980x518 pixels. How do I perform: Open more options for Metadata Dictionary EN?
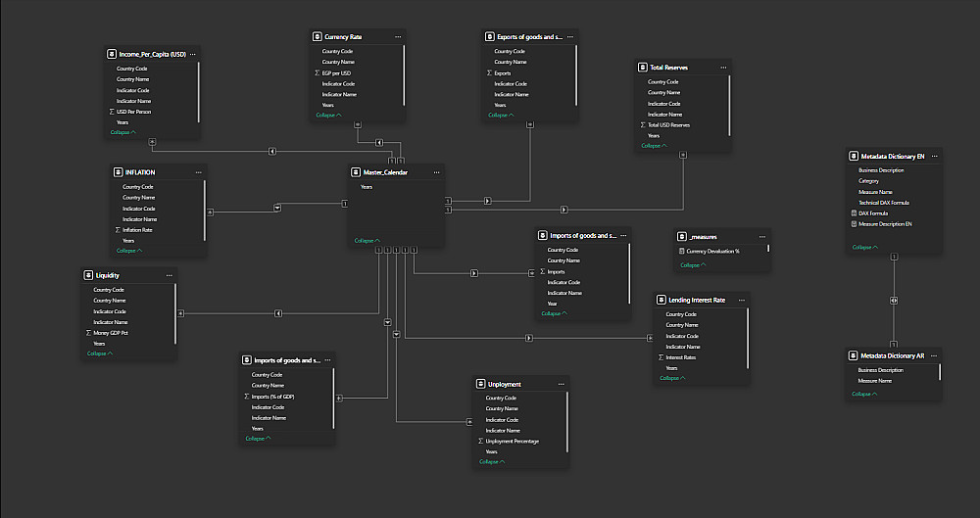[x=934, y=157]
